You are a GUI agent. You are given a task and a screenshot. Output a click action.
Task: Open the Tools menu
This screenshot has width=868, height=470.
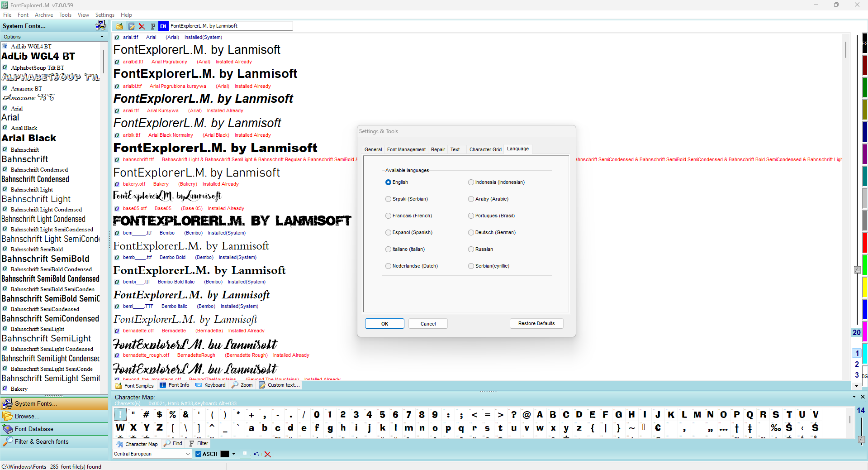click(65, 15)
